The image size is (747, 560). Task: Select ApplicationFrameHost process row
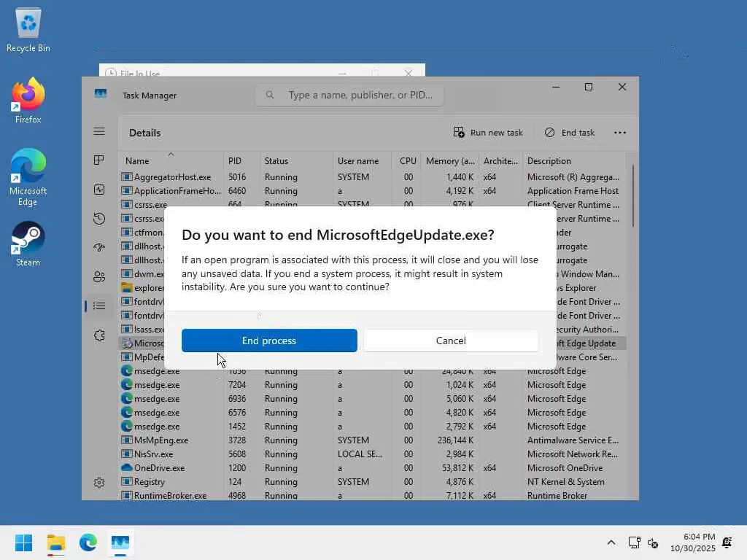(373, 191)
